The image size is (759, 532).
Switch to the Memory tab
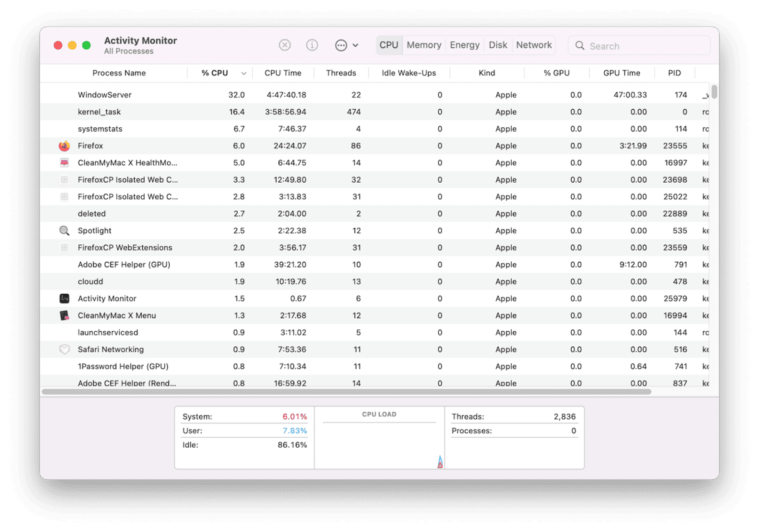point(424,45)
